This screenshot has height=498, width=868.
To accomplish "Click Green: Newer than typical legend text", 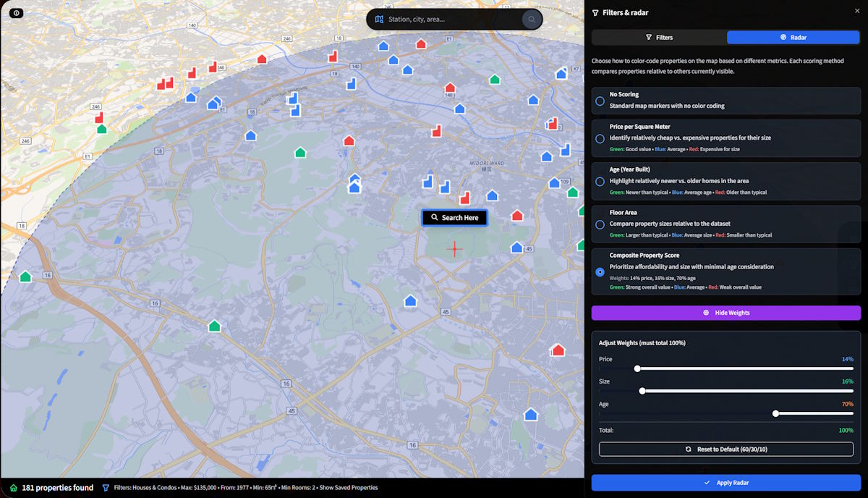I will 639,193.
